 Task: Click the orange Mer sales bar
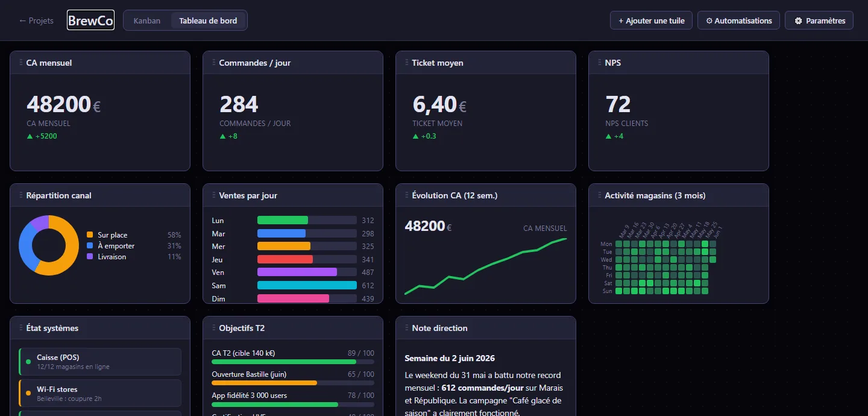tap(284, 246)
